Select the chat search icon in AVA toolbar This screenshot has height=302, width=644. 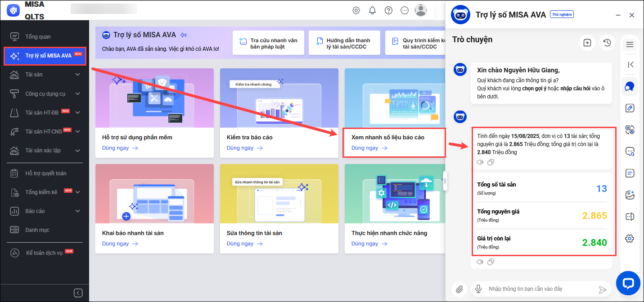(630, 151)
